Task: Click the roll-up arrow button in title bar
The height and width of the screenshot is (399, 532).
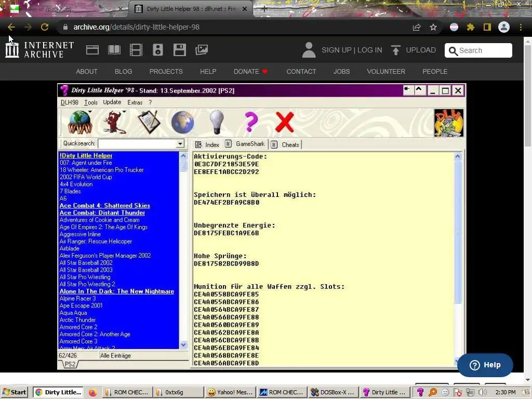Action: (419, 90)
